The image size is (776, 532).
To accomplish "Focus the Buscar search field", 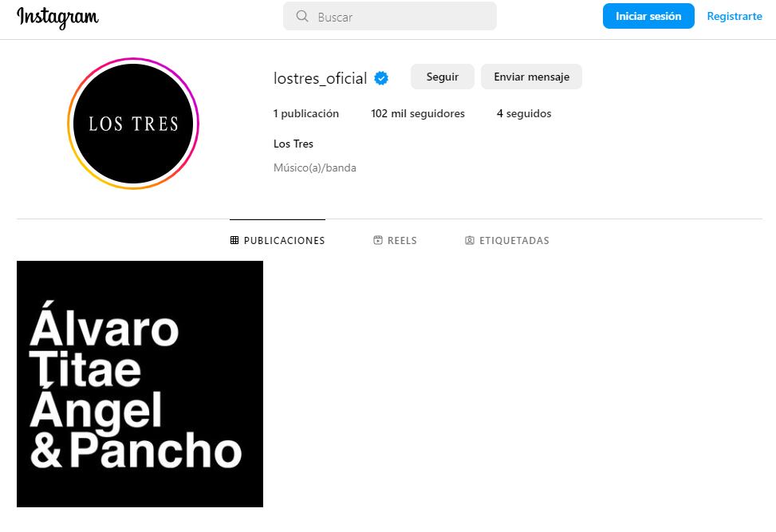I will [x=389, y=16].
